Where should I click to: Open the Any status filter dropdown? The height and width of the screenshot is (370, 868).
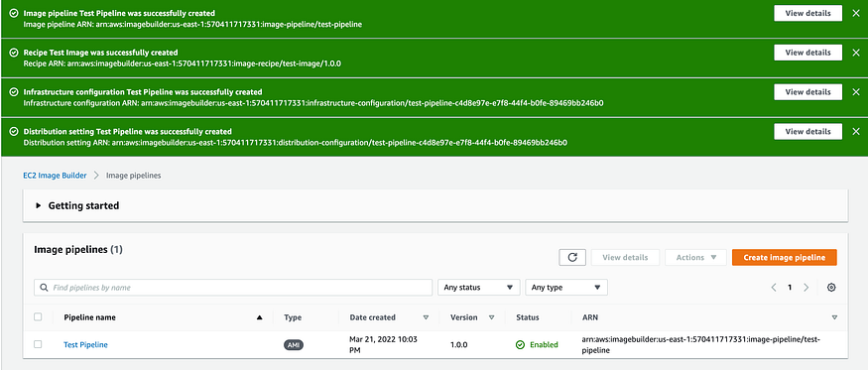tap(479, 288)
